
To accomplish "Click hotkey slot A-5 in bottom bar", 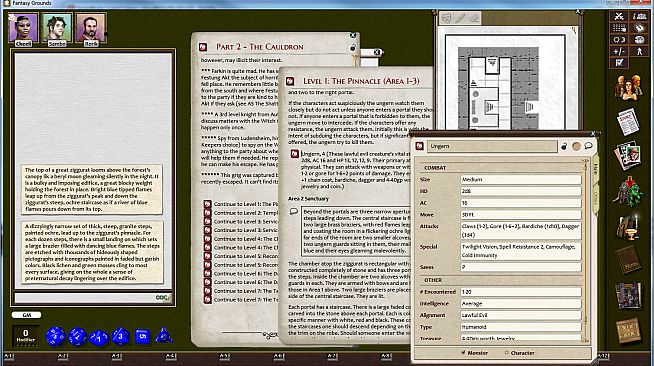I will [x=224, y=356].
